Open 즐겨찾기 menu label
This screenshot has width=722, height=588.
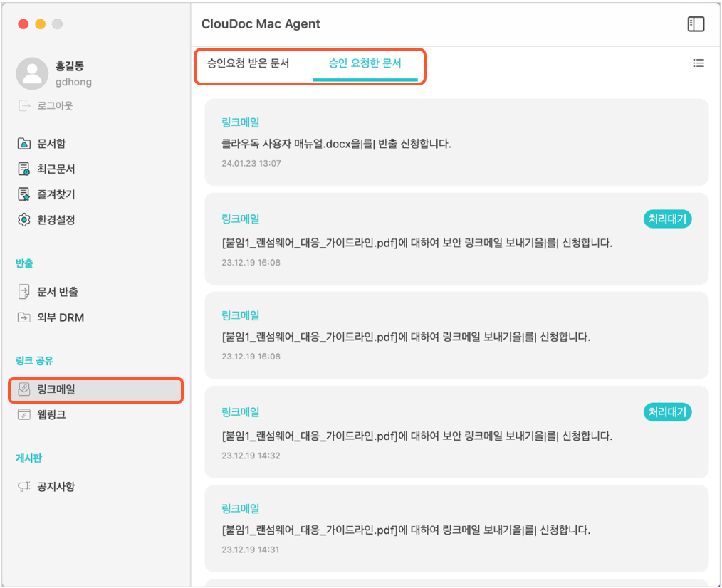point(56,194)
